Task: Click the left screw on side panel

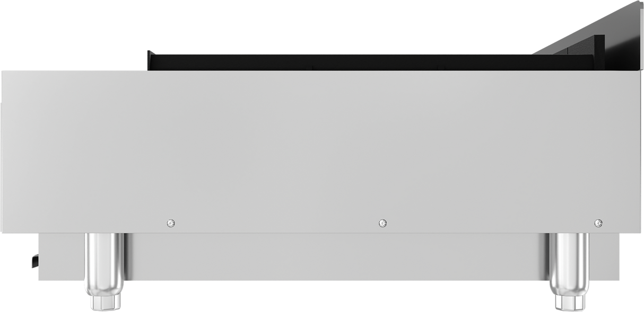Action: tap(171, 223)
